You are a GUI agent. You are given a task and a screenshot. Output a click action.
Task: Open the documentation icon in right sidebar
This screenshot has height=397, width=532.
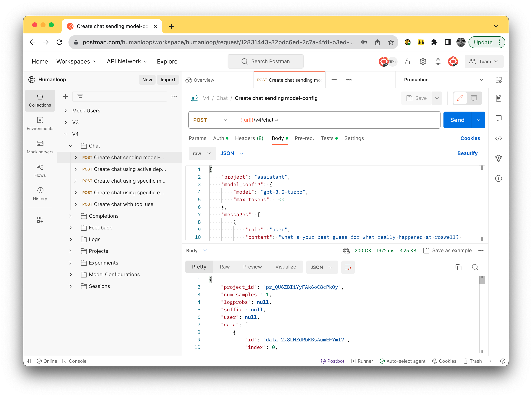498,98
